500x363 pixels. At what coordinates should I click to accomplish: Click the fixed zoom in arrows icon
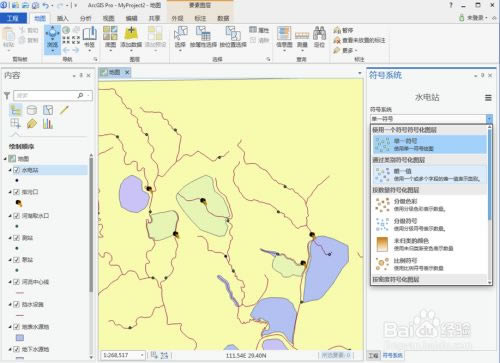pyautogui.click(x=66, y=40)
